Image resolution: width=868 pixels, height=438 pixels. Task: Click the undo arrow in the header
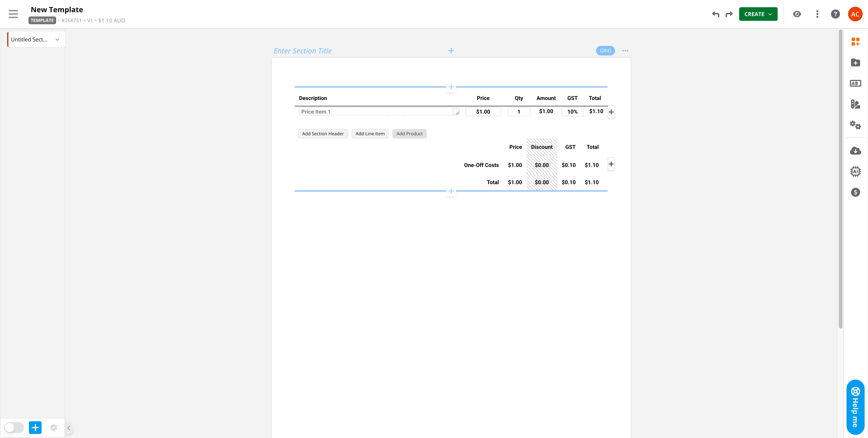715,14
